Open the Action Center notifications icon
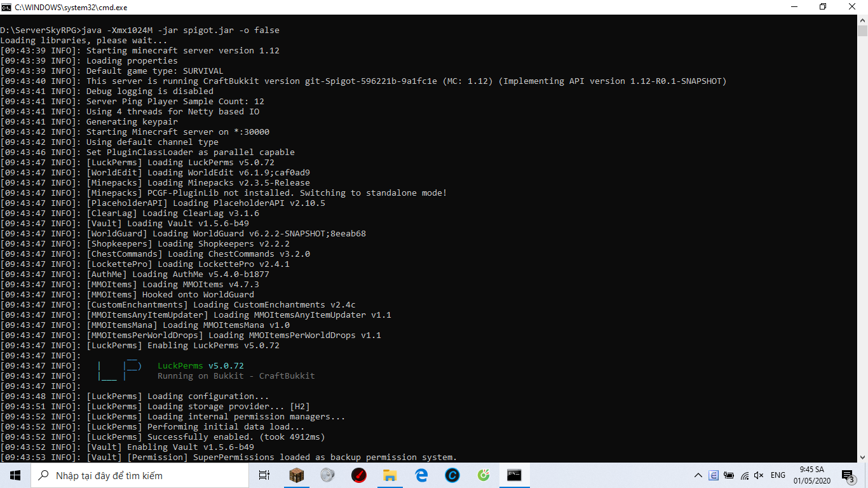The image size is (868, 488). click(x=848, y=475)
